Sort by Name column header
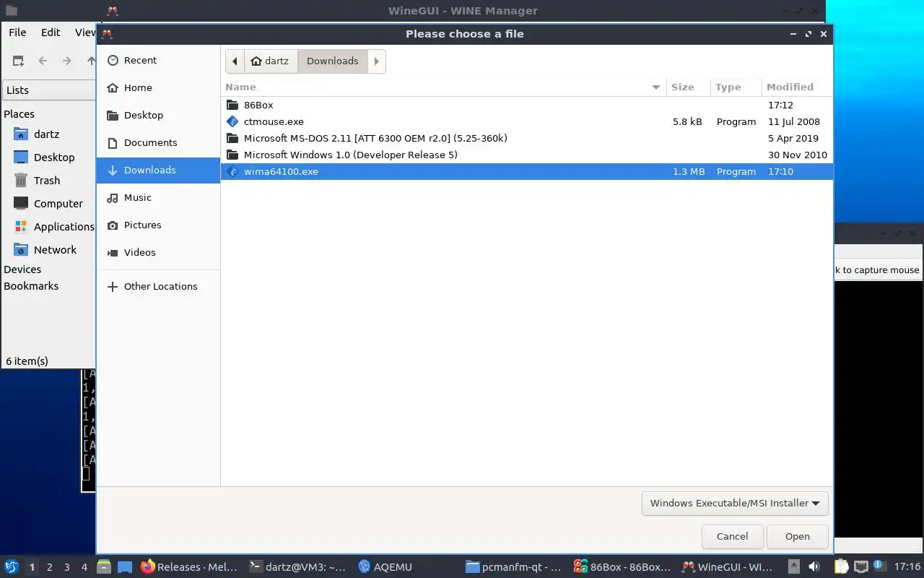924x578 pixels. point(443,87)
